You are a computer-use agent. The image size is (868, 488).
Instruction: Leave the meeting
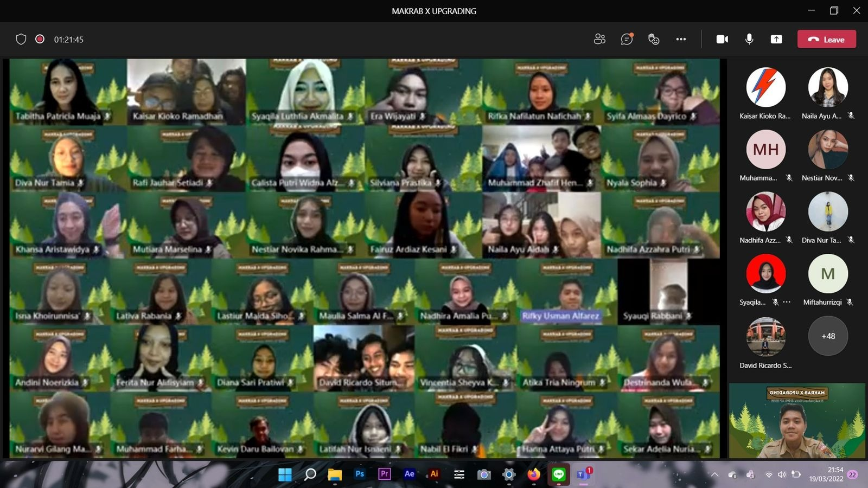point(827,39)
